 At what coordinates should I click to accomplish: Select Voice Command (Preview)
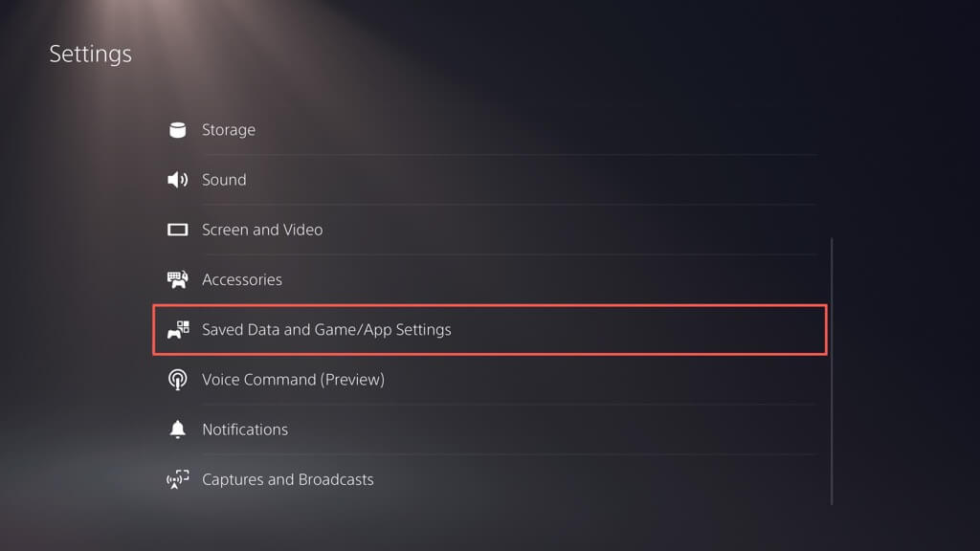coord(293,380)
